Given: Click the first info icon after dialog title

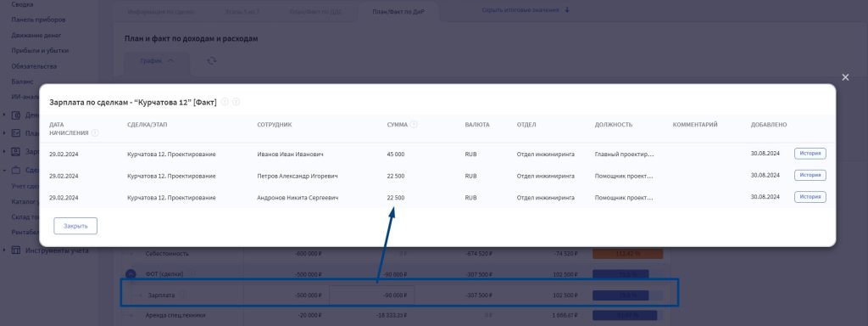Looking at the screenshot, I should pos(225,102).
